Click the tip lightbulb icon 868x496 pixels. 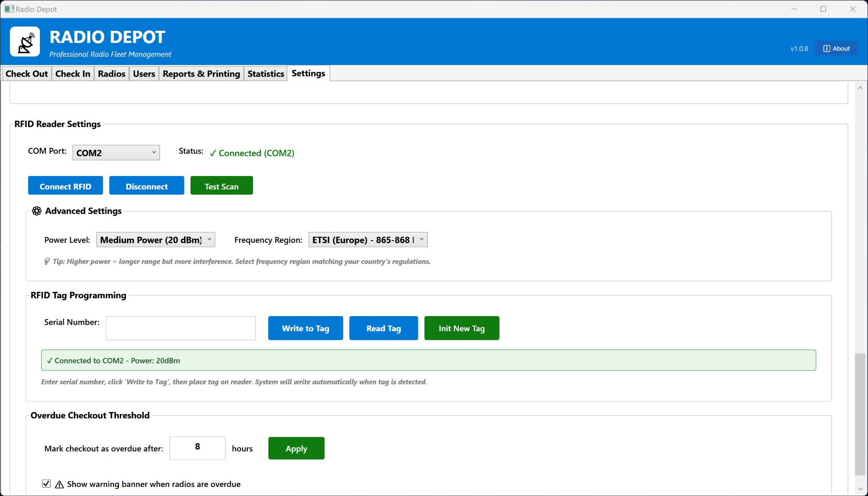[x=47, y=261]
